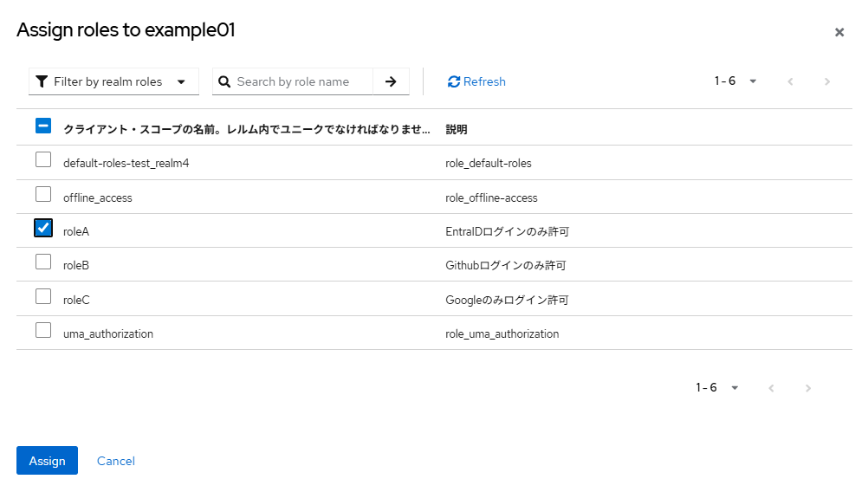The image size is (868, 492).
Task: Click the 'offline_access' role name
Action: 97,198
